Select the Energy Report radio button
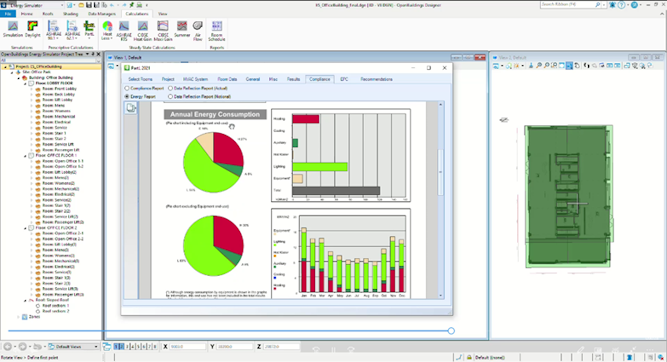The width and height of the screenshot is (667, 362). pyautogui.click(x=127, y=97)
